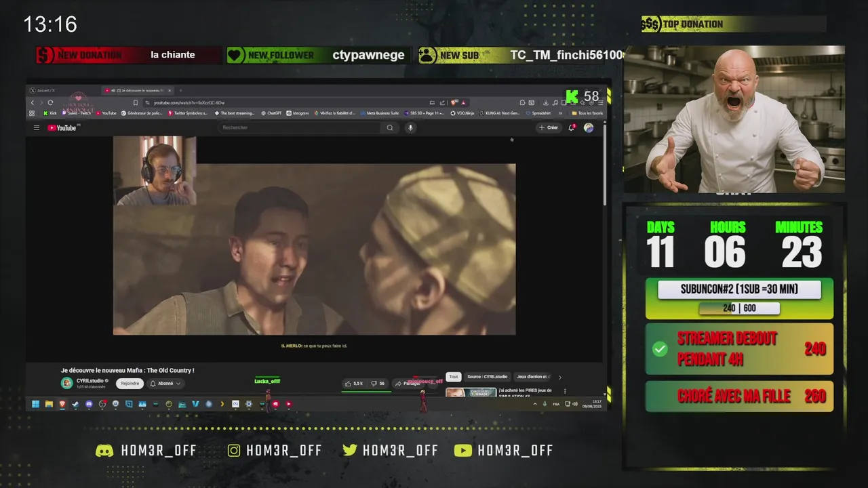Open File Explorer from taskbar
Image resolution: width=868 pixels, height=488 pixels.
point(49,404)
